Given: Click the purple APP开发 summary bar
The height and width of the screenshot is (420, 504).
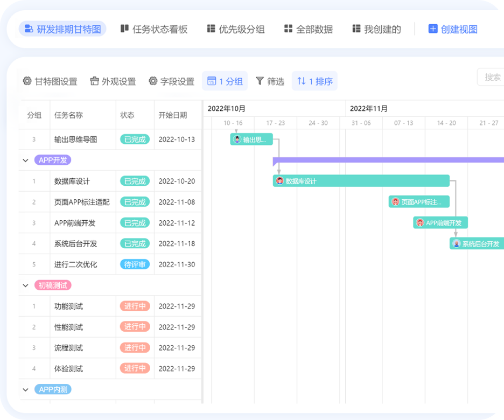Looking at the screenshot, I should [x=388, y=160].
